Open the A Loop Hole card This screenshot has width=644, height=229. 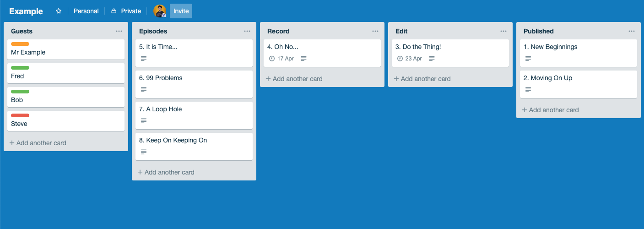tap(194, 115)
